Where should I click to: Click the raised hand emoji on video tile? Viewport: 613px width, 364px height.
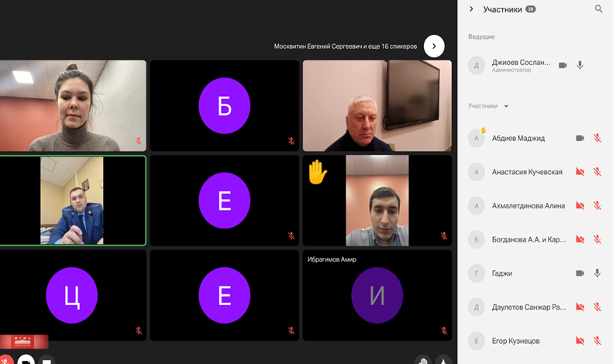pos(317,171)
